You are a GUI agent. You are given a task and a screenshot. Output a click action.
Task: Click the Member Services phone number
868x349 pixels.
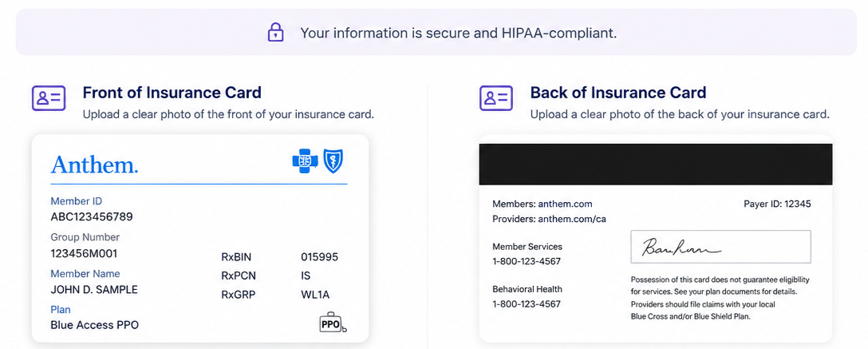527,261
